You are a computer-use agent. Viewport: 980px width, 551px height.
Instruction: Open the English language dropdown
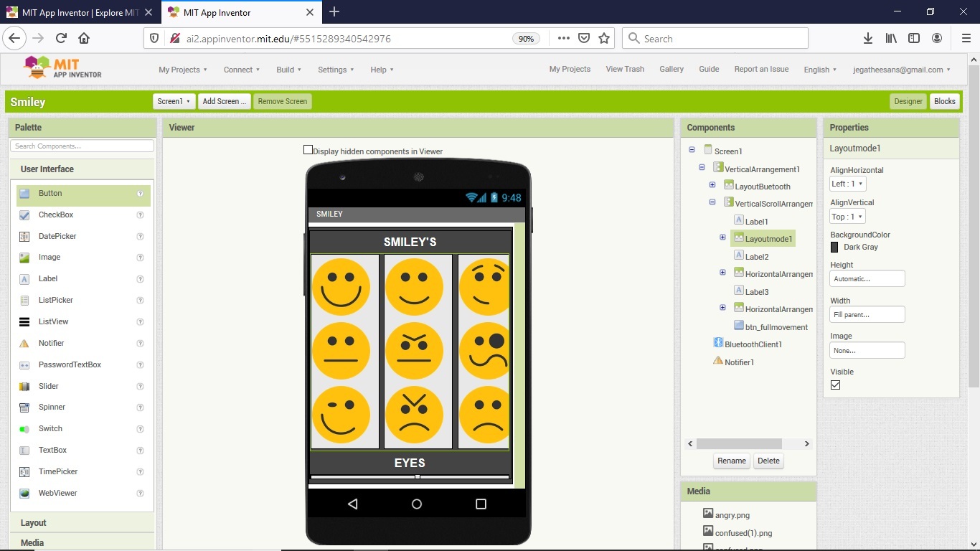(x=820, y=70)
